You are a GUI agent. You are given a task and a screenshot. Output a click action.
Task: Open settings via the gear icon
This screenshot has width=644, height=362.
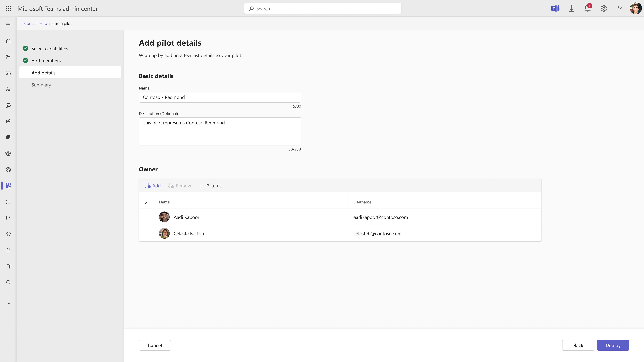(604, 8)
